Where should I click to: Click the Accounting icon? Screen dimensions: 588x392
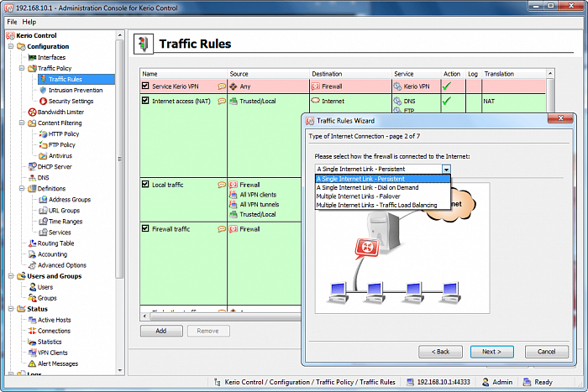tap(32, 254)
